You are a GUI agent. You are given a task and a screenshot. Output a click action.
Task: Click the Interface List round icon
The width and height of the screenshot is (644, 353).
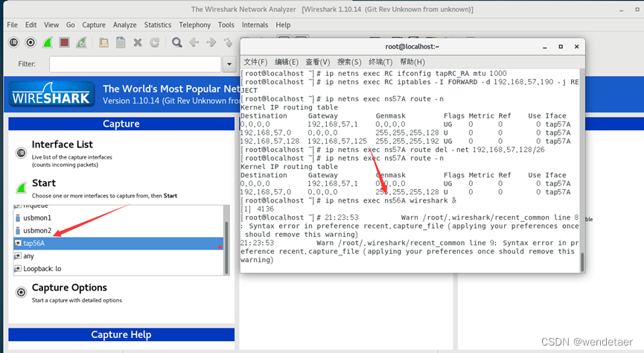[x=21, y=153]
